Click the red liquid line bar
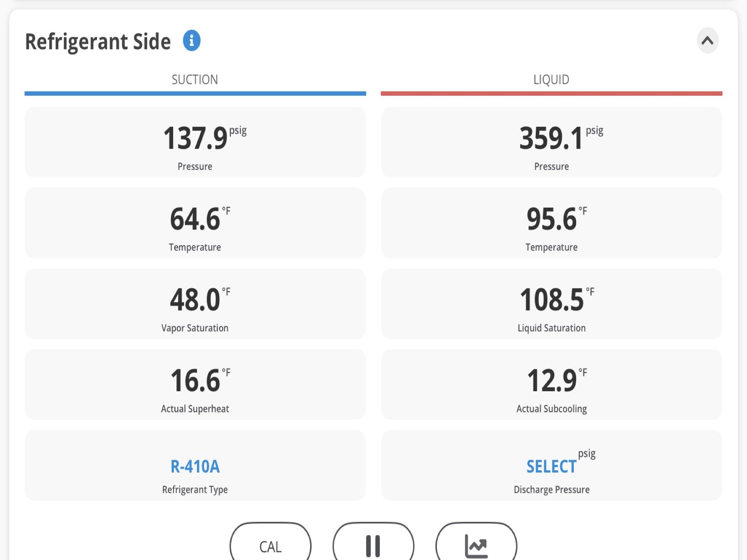 552,93
